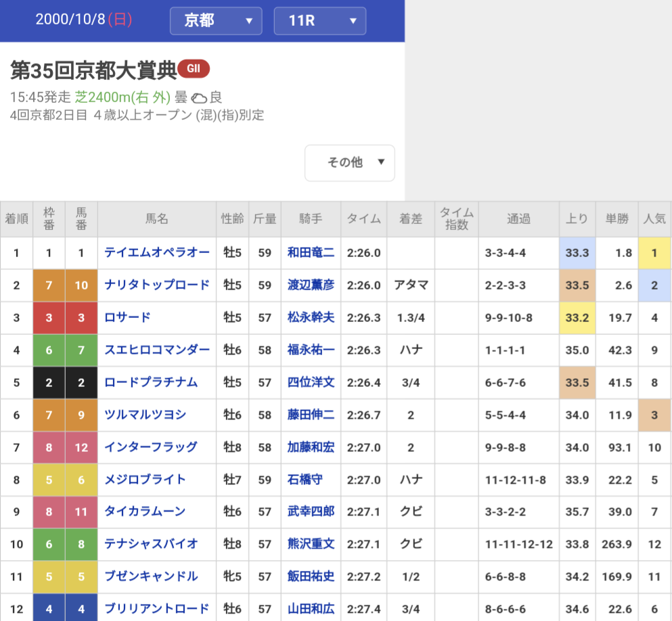This screenshot has height=621, width=672.
Task: Click the 35.7 final time cell
Action: (577, 511)
